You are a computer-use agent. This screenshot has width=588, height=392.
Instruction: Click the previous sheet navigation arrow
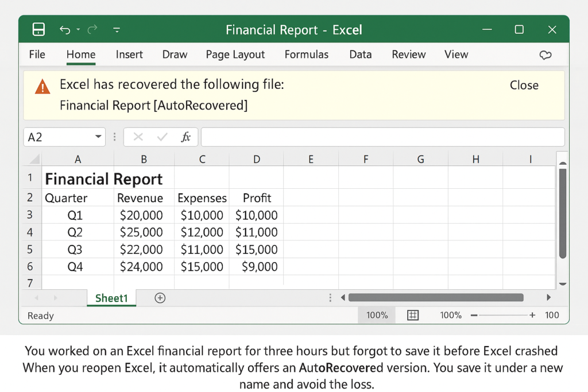(36, 298)
